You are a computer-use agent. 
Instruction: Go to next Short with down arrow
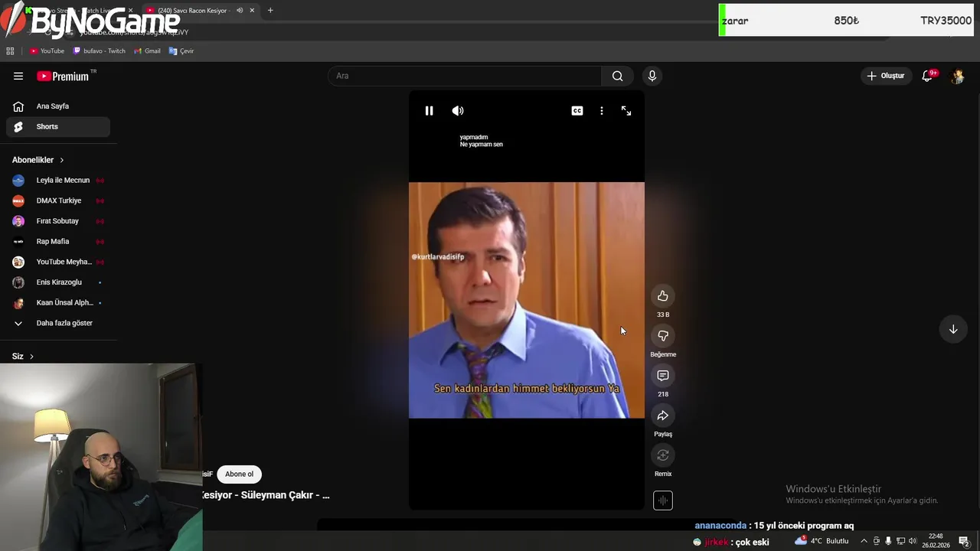click(x=953, y=329)
